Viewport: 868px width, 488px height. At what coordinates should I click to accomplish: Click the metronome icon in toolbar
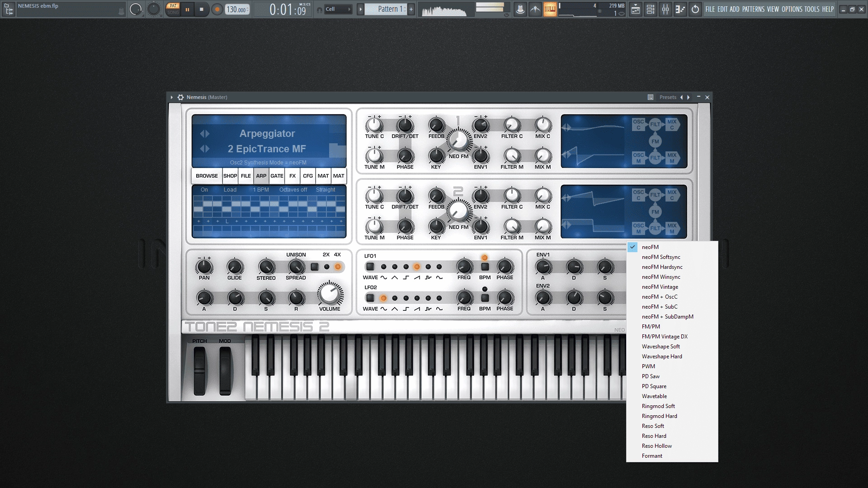click(520, 9)
